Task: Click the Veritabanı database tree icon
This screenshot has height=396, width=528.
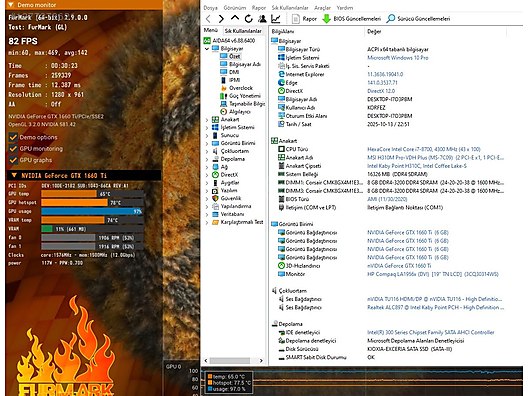Action: (215, 214)
